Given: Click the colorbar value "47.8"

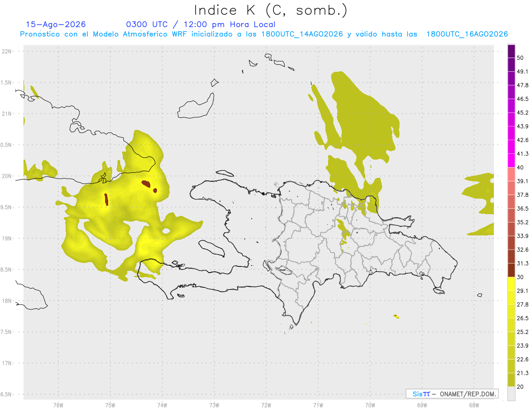Looking at the screenshot, I should click(523, 85).
